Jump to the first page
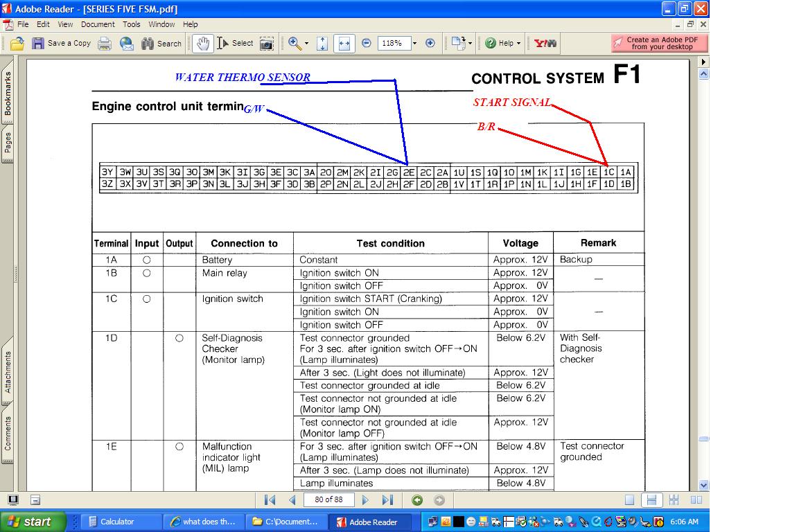The height and width of the screenshot is (532, 790). (x=270, y=500)
